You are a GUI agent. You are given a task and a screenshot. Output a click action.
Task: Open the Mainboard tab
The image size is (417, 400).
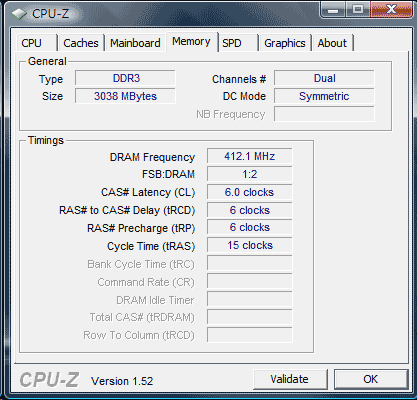[x=135, y=43]
